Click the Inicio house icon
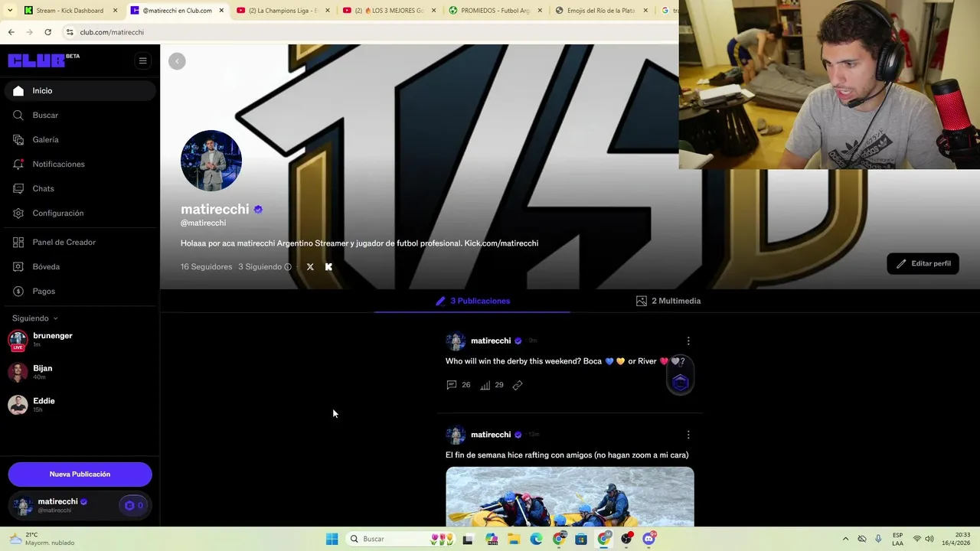Viewport: 980px width, 551px height. click(x=18, y=90)
